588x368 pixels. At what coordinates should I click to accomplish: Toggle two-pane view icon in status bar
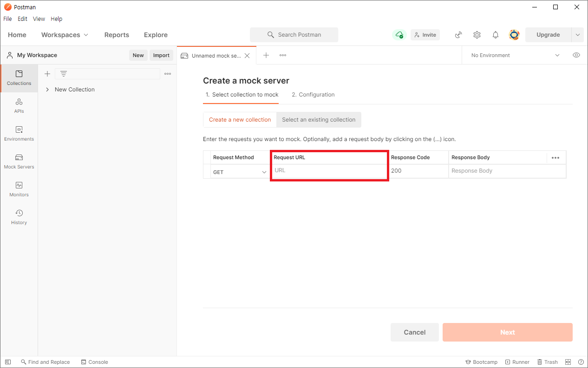tap(568, 362)
